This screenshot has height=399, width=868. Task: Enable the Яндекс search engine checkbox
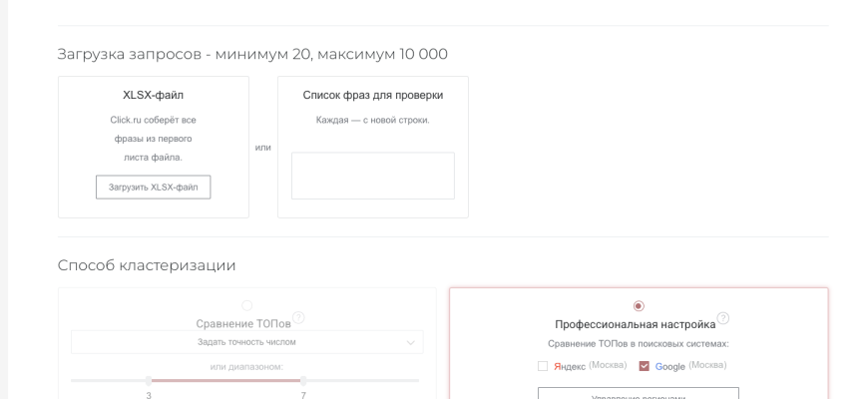point(543,366)
